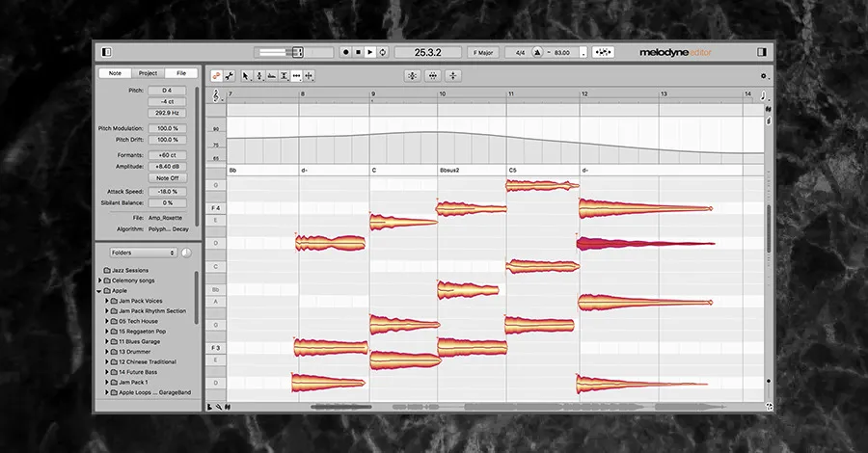Screen dimensions: 868x453
Task: Toggle the tool mode icon beside the orange icon
Action: 230,76
